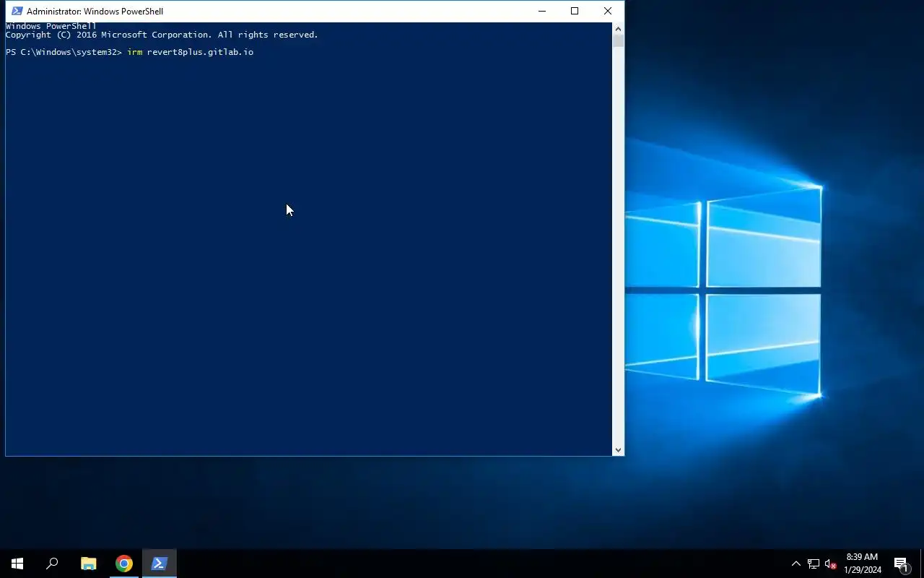Close the PowerShell window

click(608, 11)
